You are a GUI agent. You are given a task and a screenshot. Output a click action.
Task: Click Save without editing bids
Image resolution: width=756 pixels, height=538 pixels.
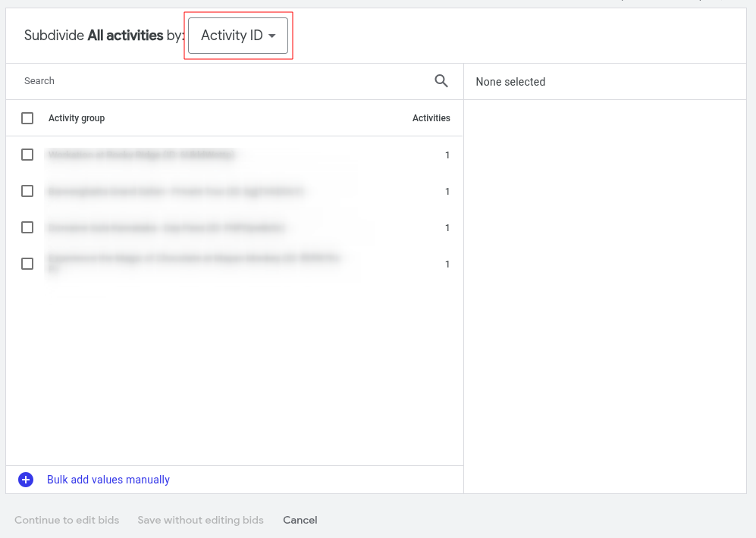[201, 520]
